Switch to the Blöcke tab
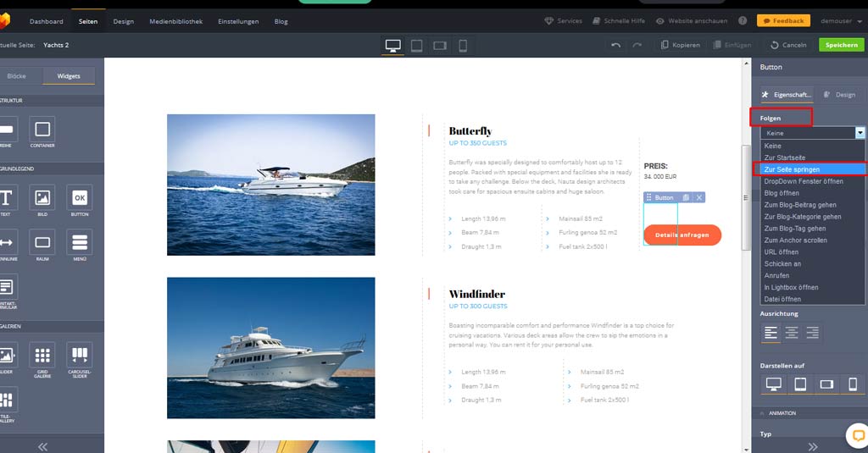This screenshot has width=868, height=453. tap(17, 76)
